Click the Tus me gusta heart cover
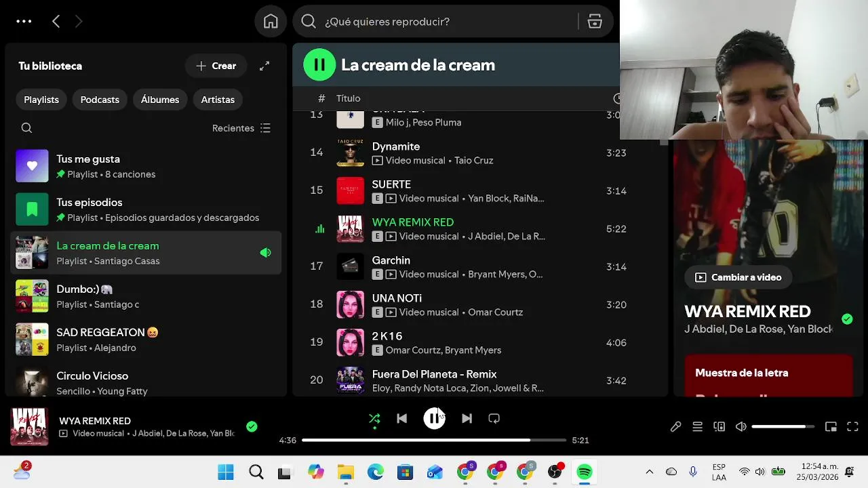 pos(32,166)
